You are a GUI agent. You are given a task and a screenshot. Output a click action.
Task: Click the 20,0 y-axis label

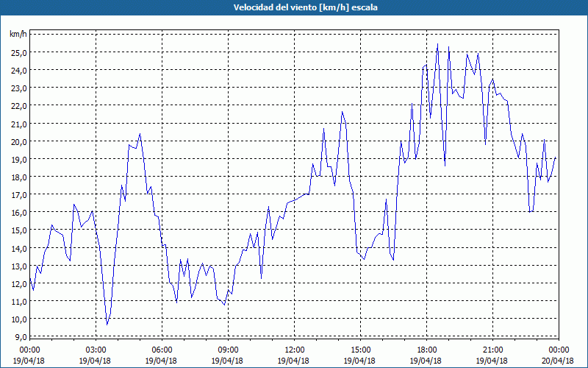point(19,141)
